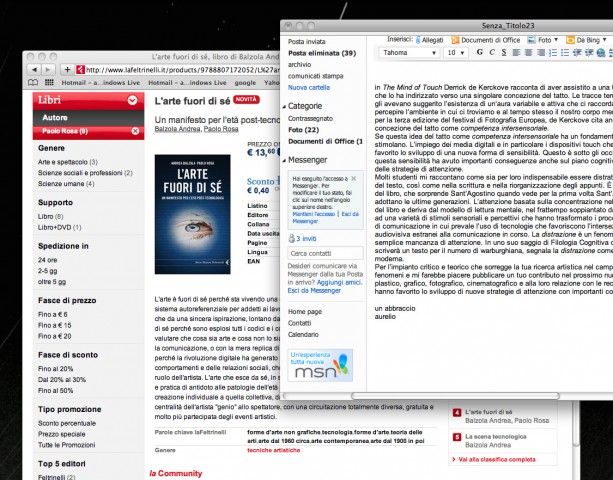Filter by Arte e spettacolo (3) genre
Screen dimensions: 613x480
coord(68,162)
